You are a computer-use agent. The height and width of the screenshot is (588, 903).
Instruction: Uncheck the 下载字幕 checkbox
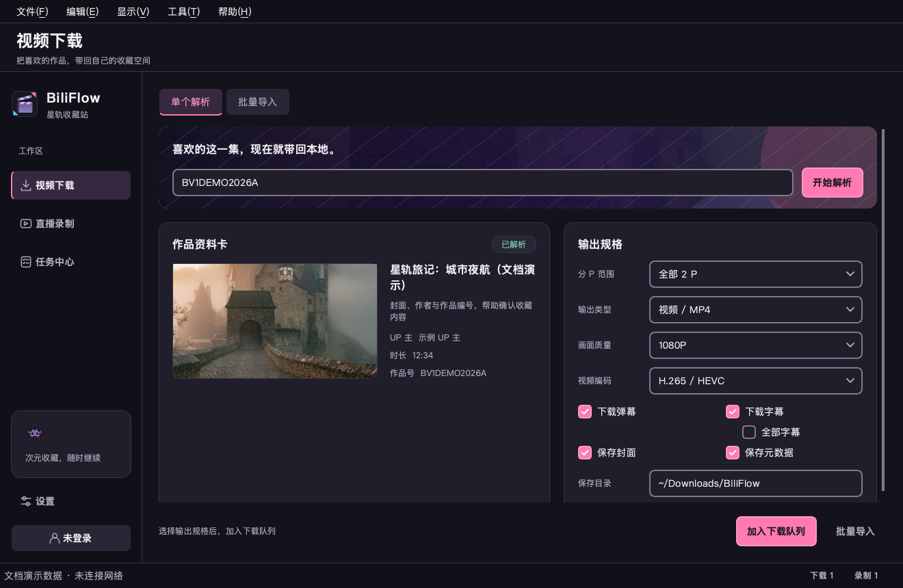coord(733,412)
